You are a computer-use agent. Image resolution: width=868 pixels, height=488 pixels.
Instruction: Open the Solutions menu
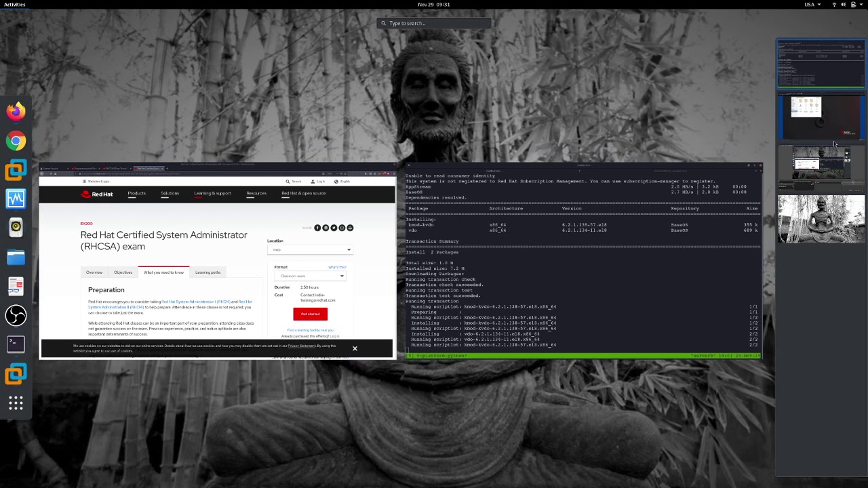pos(170,194)
